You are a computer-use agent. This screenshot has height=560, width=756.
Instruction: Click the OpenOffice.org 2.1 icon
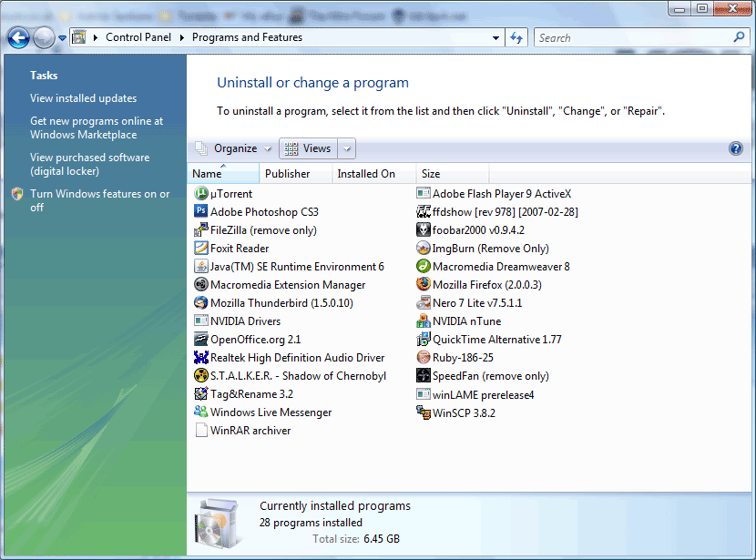tap(200, 340)
